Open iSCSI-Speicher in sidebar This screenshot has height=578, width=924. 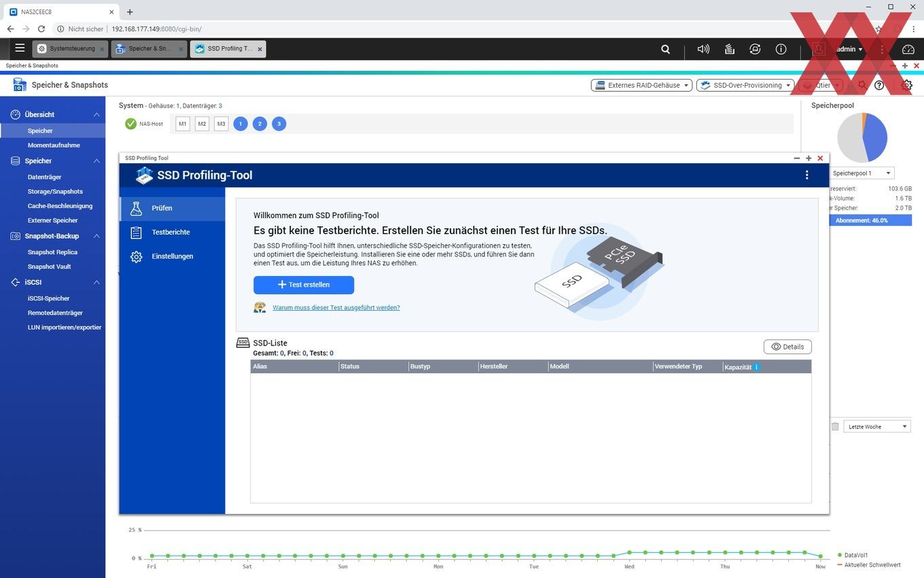click(x=48, y=298)
